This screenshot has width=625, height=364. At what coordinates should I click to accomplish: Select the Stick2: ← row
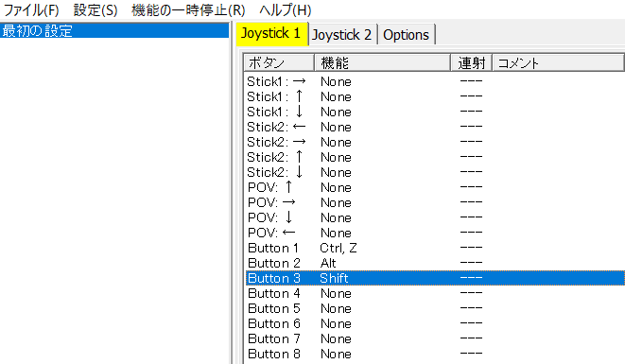click(x=435, y=127)
